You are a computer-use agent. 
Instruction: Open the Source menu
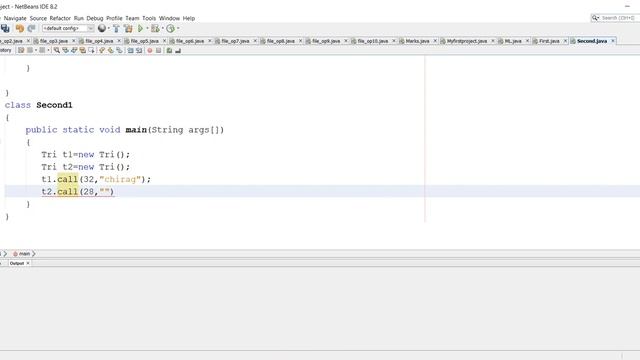coord(38,18)
